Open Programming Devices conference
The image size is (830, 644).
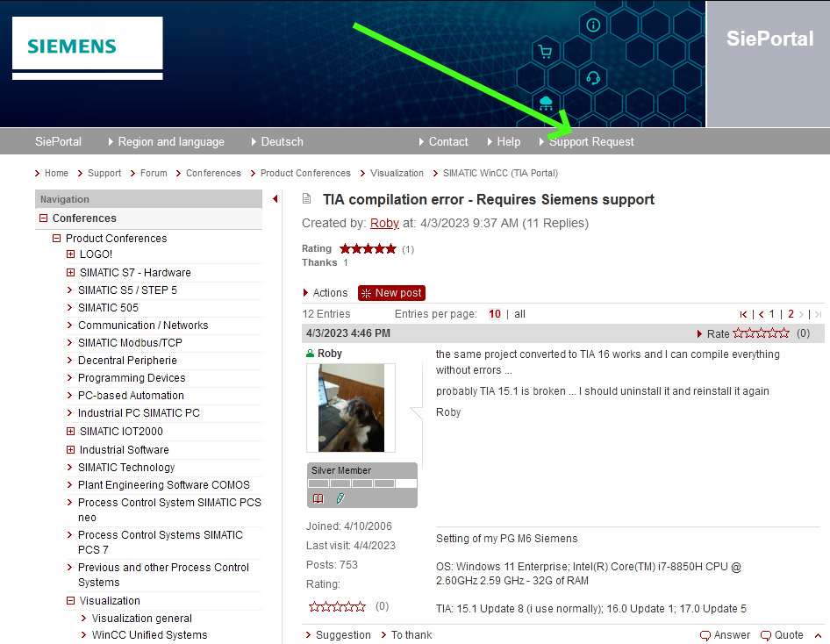132,378
